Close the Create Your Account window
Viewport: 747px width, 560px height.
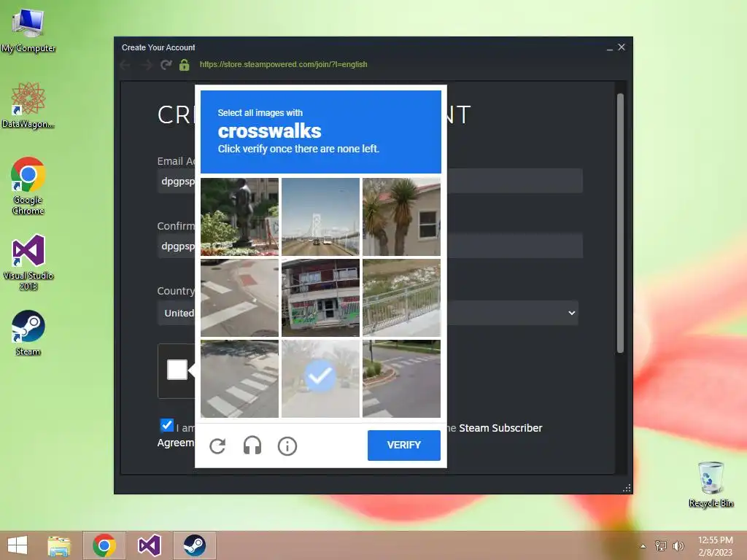tap(622, 47)
